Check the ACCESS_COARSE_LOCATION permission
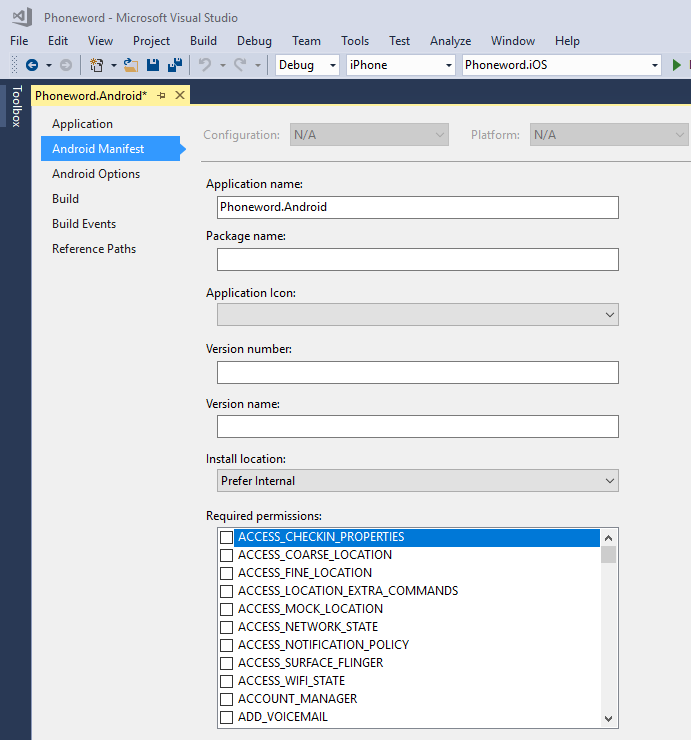Viewport: 691px width, 740px height. (227, 555)
